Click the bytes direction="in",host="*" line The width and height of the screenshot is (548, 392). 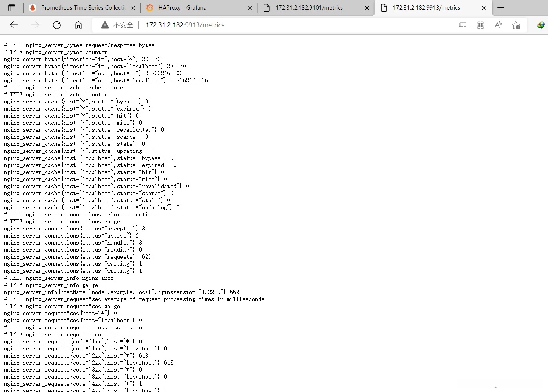(x=82, y=59)
